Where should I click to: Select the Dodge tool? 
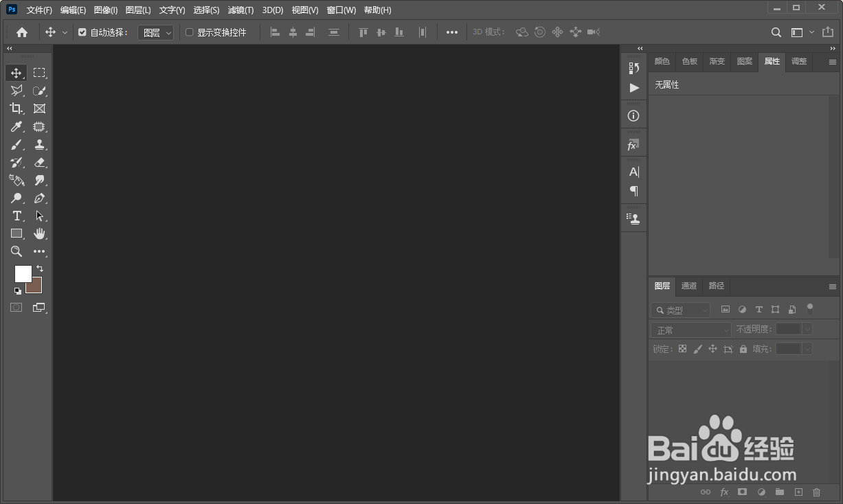point(16,198)
